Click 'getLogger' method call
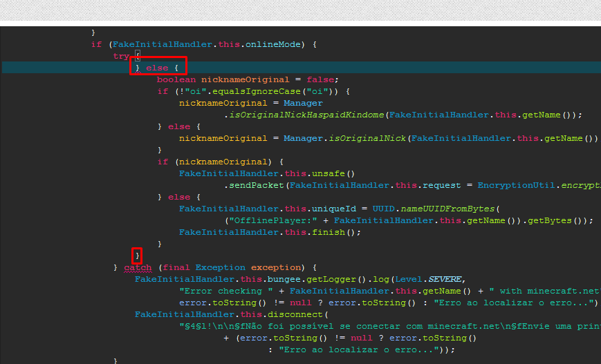The width and height of the screenshot is (601, 364). pos(331,280)
